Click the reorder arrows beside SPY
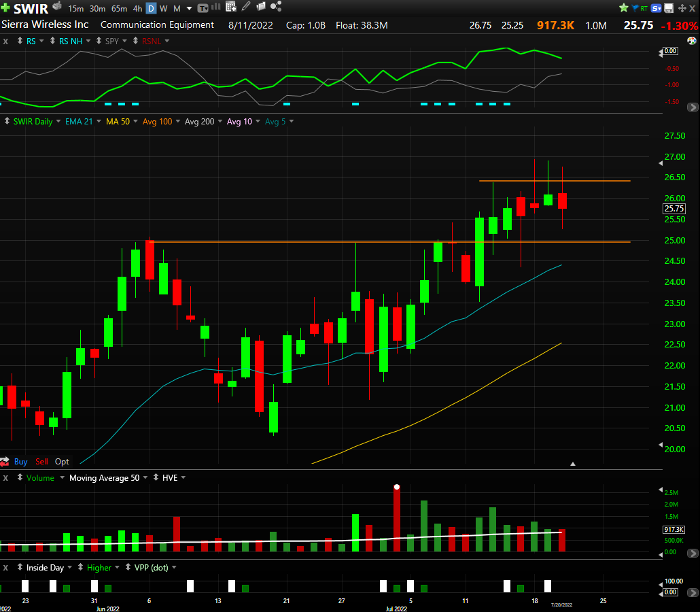 [x=99, y=41]
